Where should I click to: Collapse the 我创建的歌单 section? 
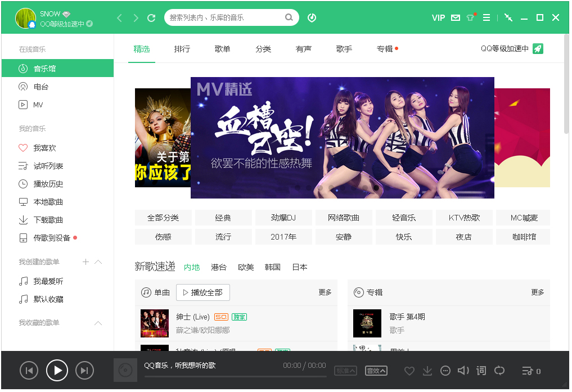pos(98,262)
